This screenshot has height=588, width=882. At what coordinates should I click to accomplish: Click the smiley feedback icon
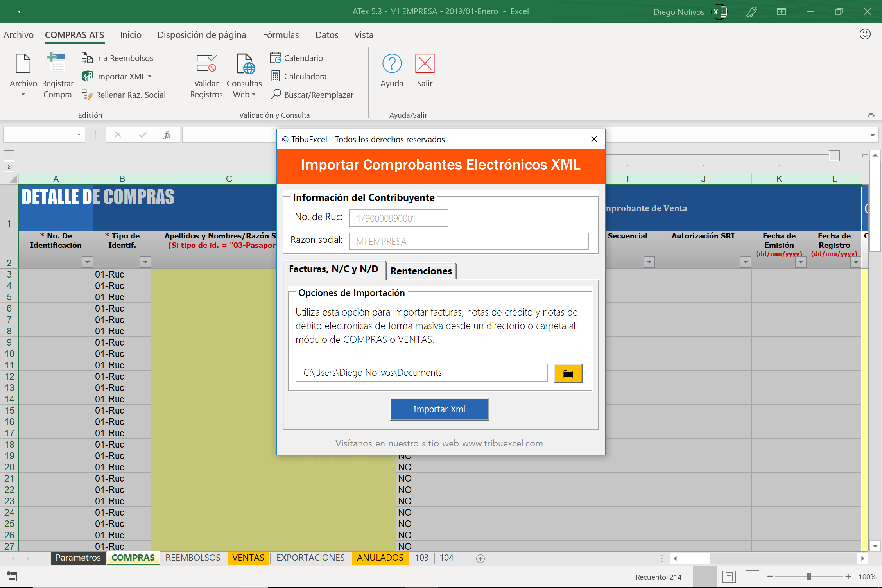click(865, 34)
